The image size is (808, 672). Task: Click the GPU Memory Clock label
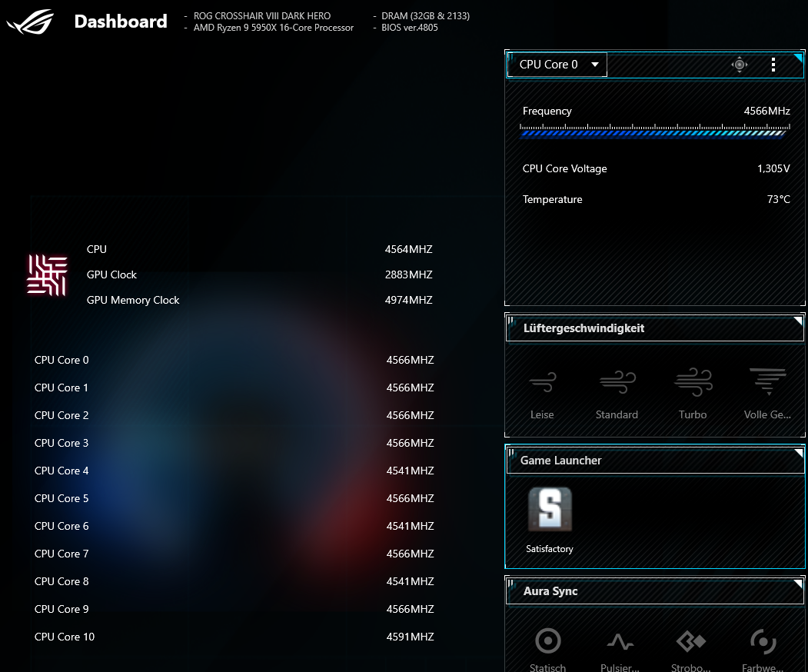point(133,300)
